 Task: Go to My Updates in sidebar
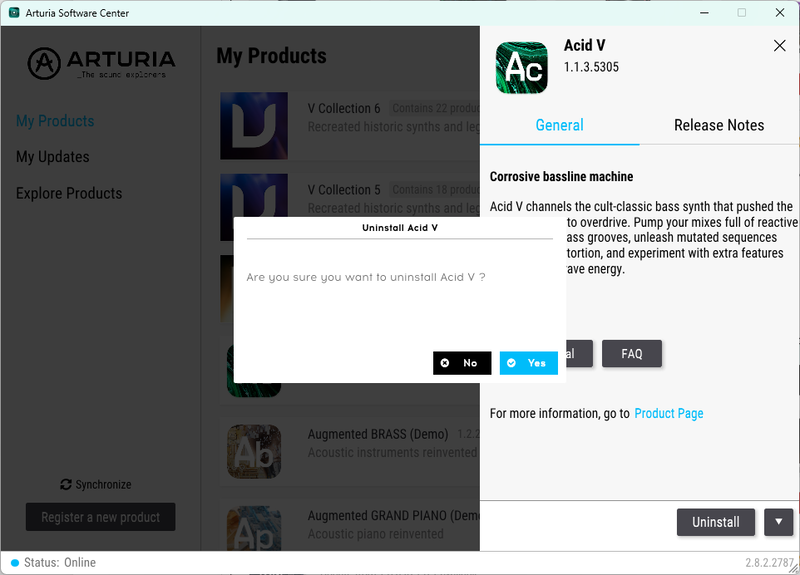click(53, 157)
